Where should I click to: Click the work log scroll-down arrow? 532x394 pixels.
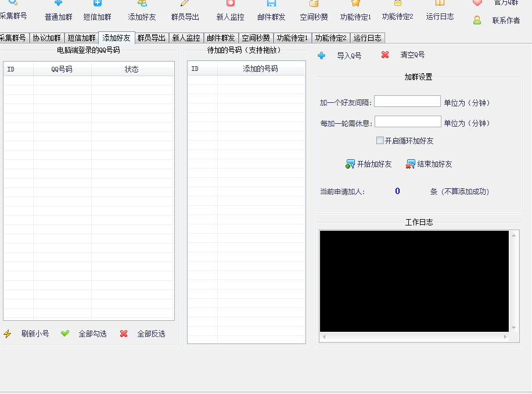pos(513,328)
